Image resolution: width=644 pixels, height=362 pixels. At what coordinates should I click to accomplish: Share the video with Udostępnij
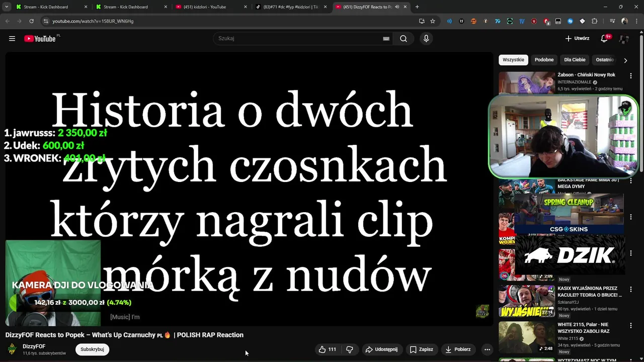pyautogui.click(x=381, y=349)
